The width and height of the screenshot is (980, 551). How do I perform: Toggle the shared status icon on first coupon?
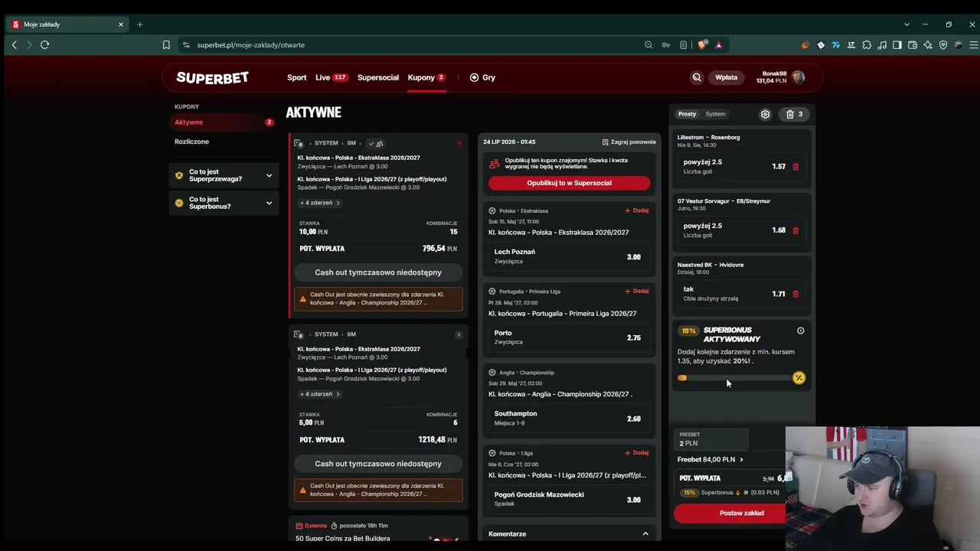point(375,143)
